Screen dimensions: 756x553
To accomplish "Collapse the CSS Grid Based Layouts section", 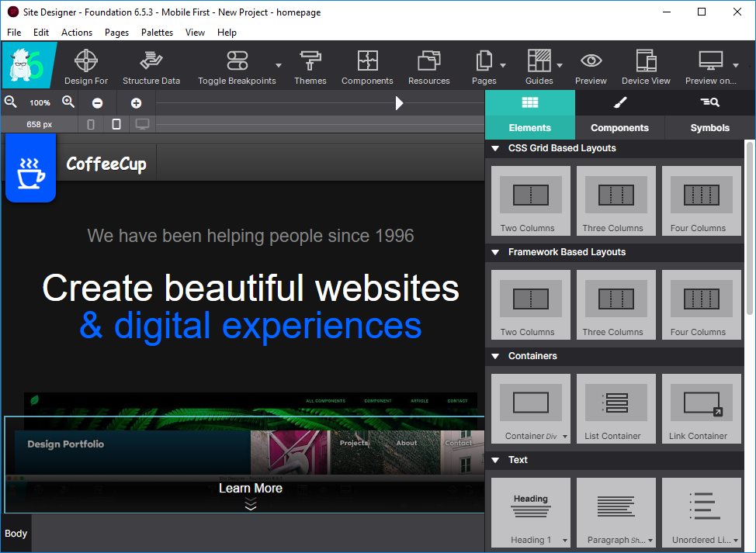I will [x=495, y=148].
